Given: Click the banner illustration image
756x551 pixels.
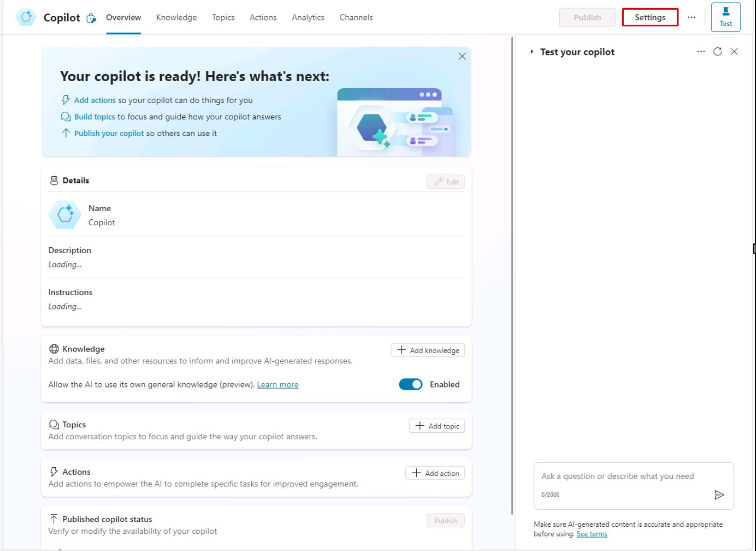Looking at the screenshot, I should pos(395,122).
